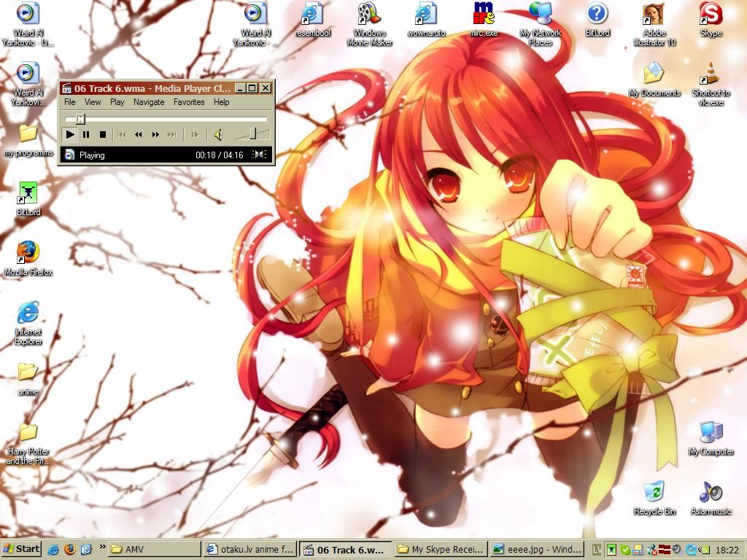The image size is (747, 560).
Task: Open the File menu in Media Player Classic
Action: coord(69,102)
